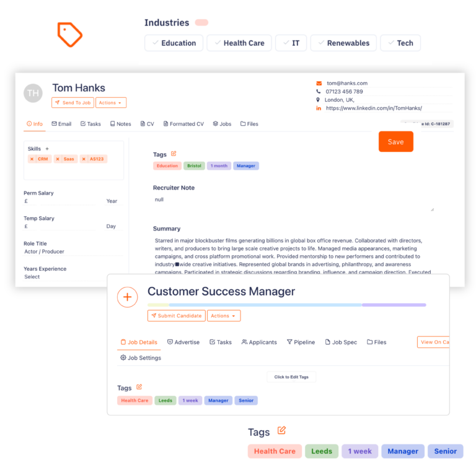Open the job Actions dropdown
This screenshot has width=476, height=476.
coord(224,315)
